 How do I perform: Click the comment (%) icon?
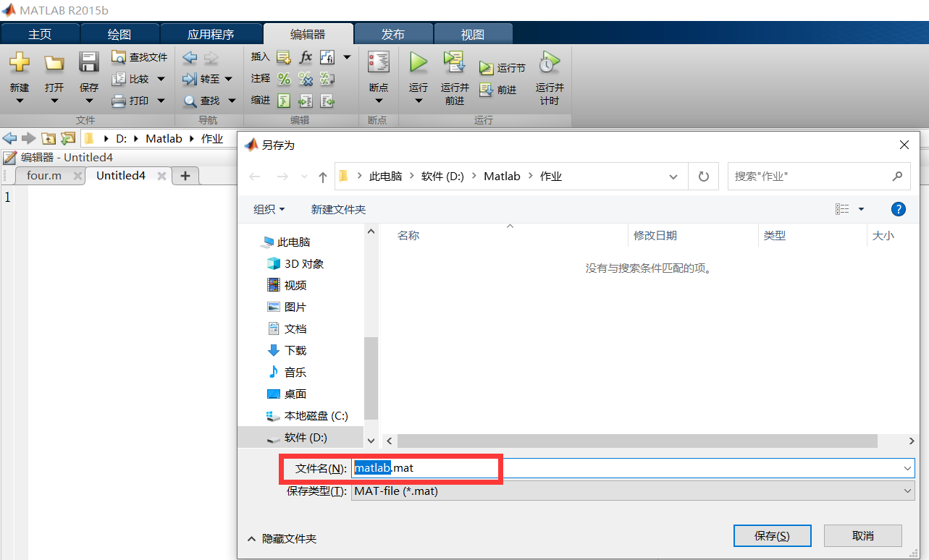pos(284,79)
